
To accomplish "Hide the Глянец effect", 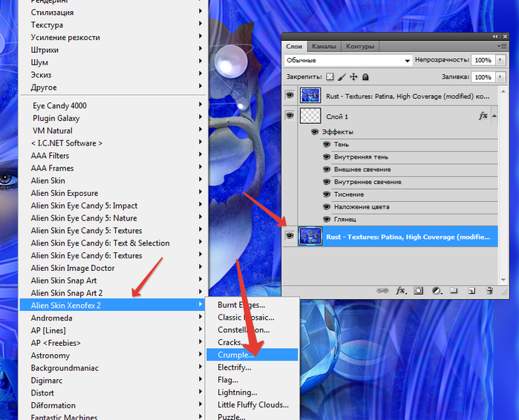I will (327, 219).
